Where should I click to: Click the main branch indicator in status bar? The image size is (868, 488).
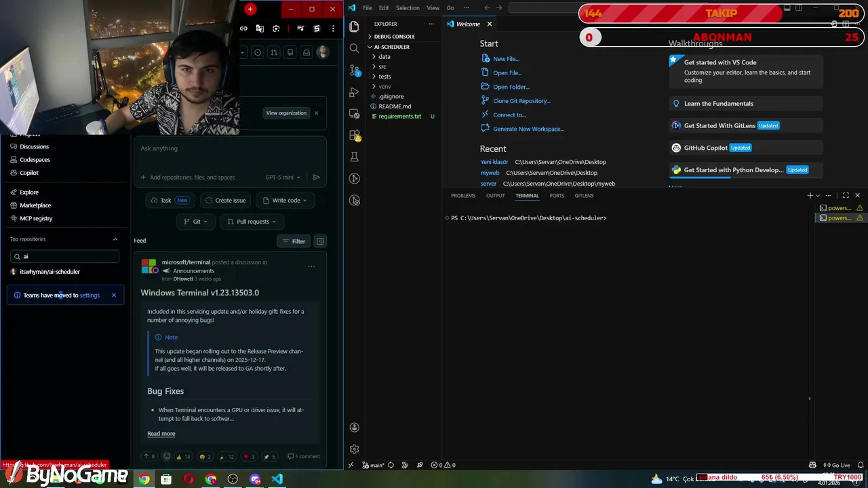(374, 465)
